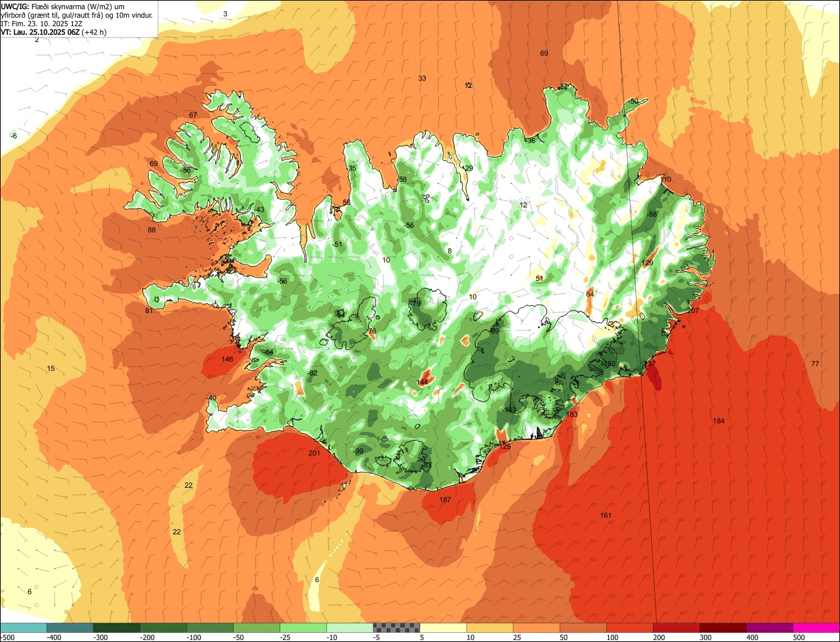Click the green swatch above the -200 label
The image size is (840, 642).
point(163,628)
